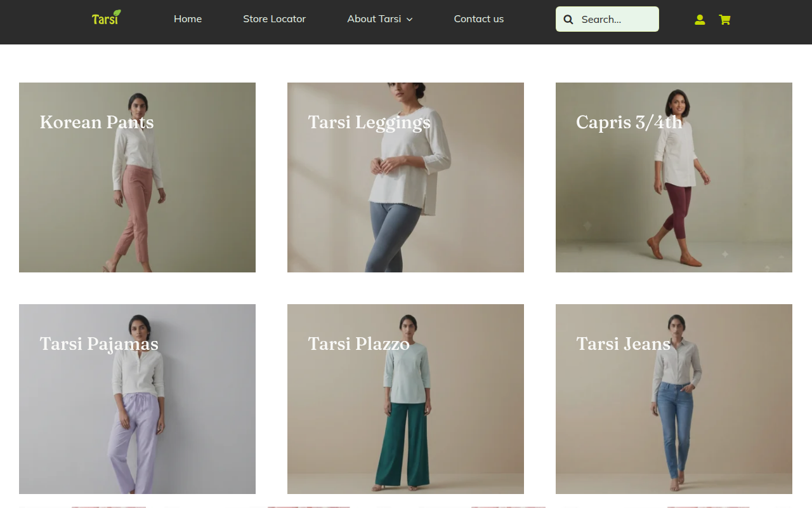Open the Tarsi Pajamas category tile
Screen dimensions: 812x508
click(137, 399)
